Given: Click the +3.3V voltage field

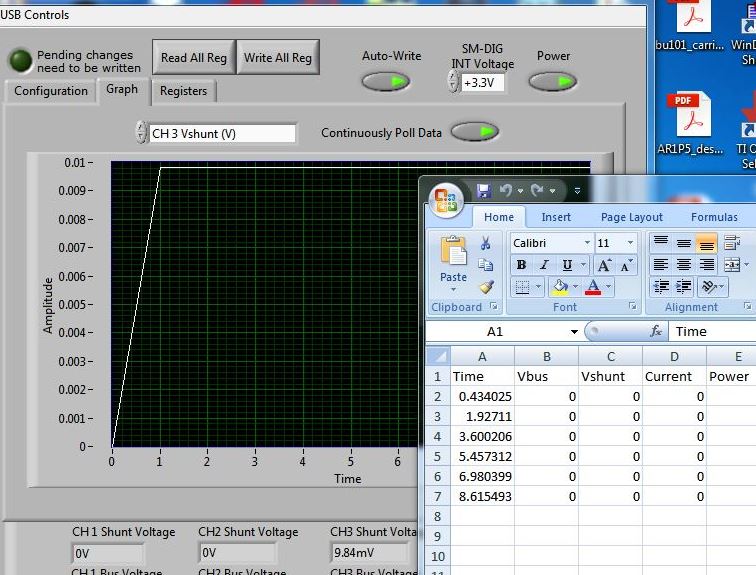Looking at the screenshot, I should (x=482, y=82).
